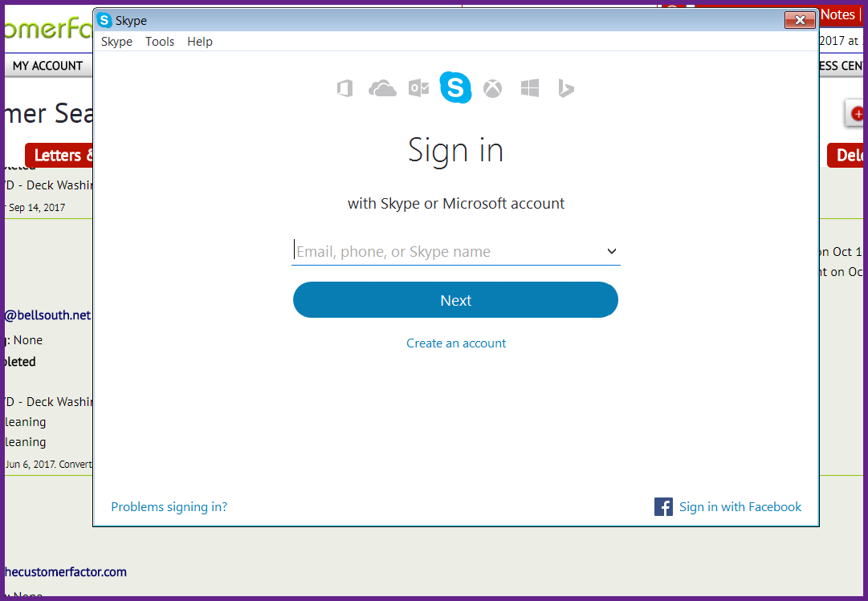
Task: Click the Create an account link
Action: pyautogui.click(x=456, y=343)
